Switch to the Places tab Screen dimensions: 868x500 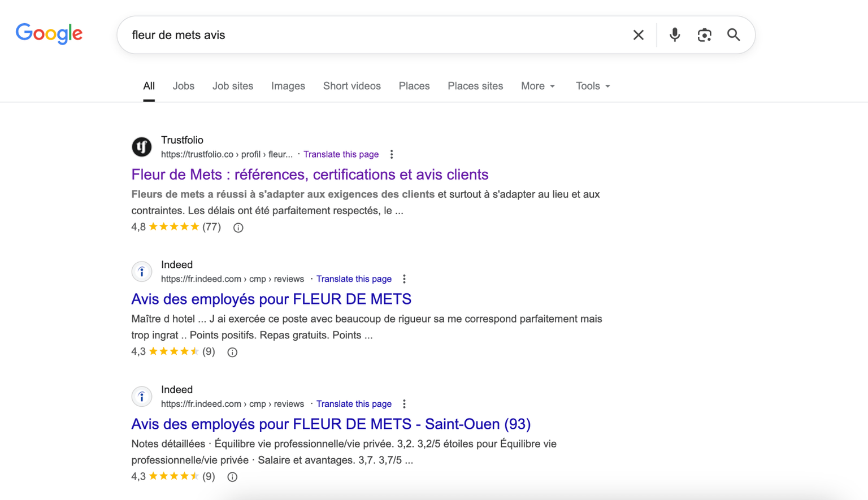coord(414,86)
